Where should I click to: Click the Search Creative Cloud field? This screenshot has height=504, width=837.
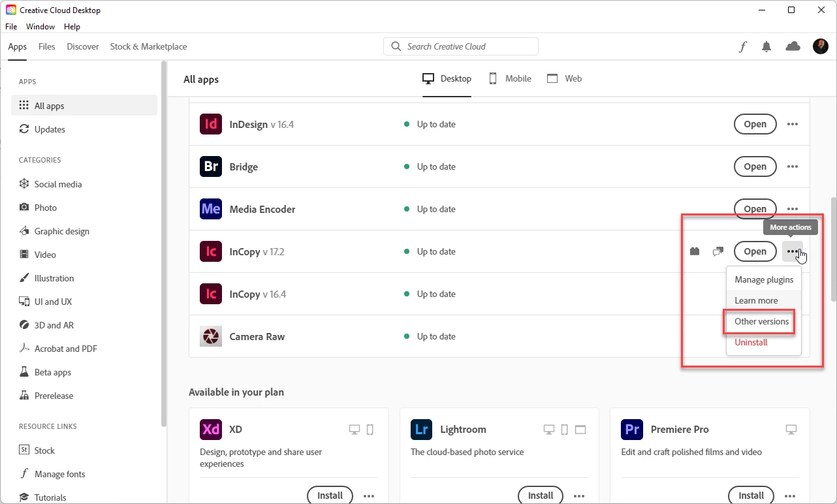[x=461, y=46]
